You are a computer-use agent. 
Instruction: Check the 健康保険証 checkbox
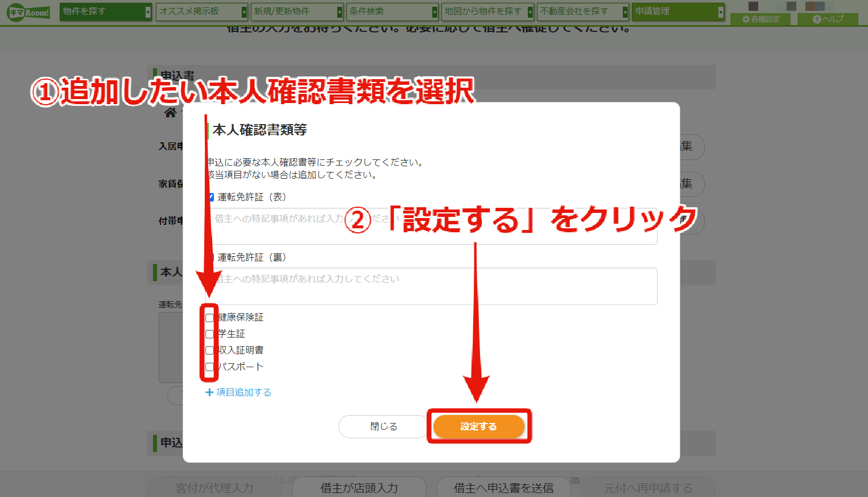click(209, 318)
